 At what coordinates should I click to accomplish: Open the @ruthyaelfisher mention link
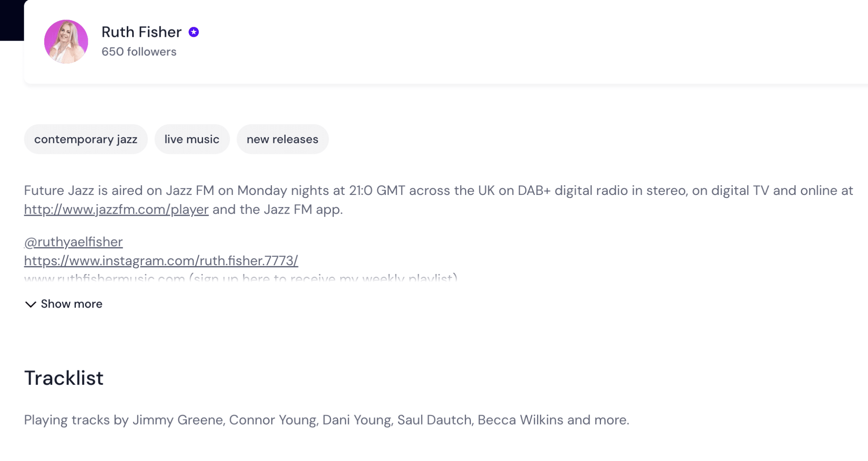[x=73, y=242]
